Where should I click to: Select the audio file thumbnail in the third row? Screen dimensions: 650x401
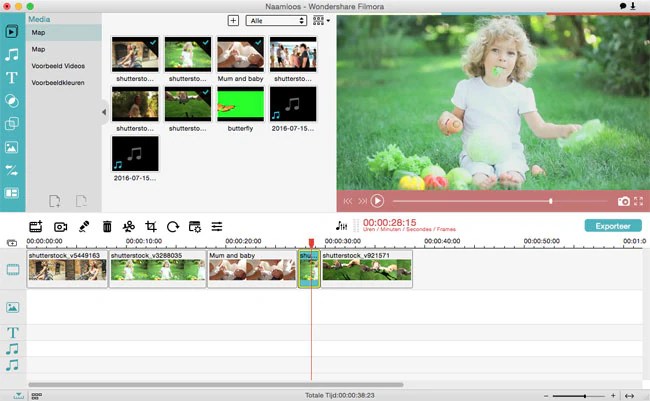(135, 153)
